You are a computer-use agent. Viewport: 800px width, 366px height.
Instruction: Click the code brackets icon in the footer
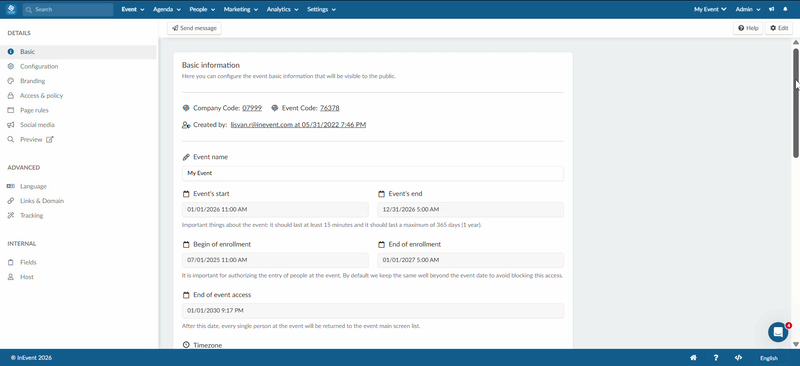click(738, 358)
